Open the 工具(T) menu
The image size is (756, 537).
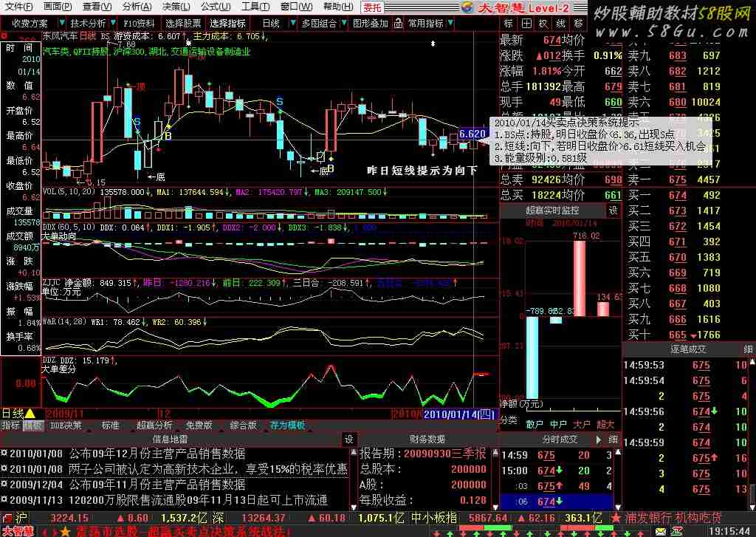[255, 7]
